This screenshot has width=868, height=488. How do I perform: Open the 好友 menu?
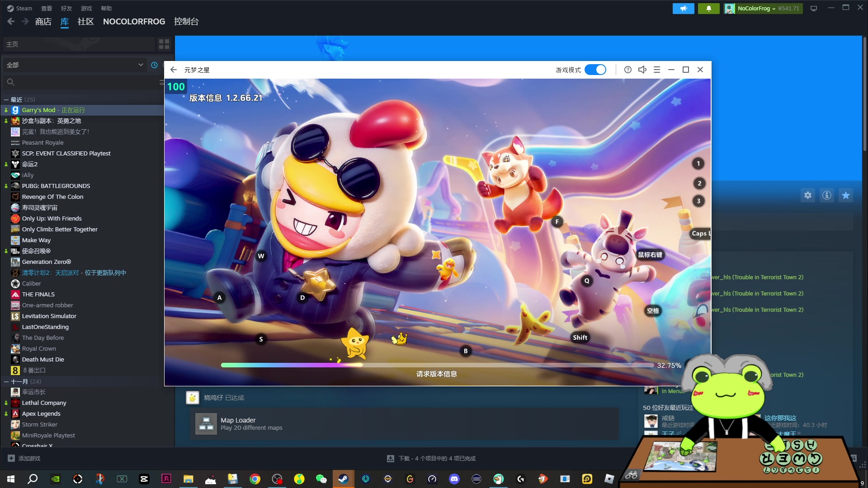(66, 8)
